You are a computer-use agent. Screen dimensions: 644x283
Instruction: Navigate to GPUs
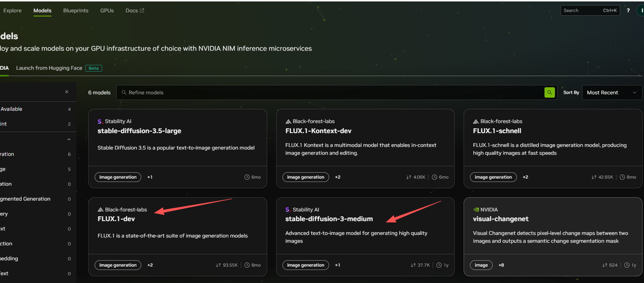click(x=107, y=10)
